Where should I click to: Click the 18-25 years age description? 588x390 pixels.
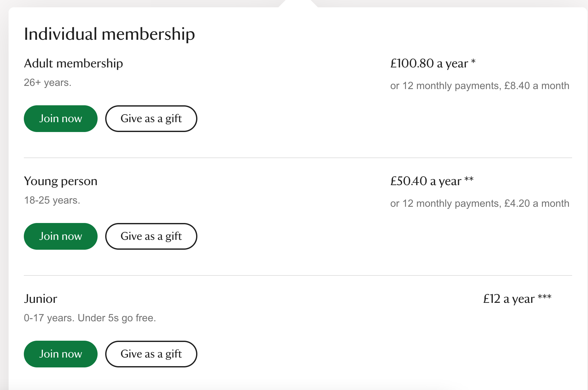[52, 200]
